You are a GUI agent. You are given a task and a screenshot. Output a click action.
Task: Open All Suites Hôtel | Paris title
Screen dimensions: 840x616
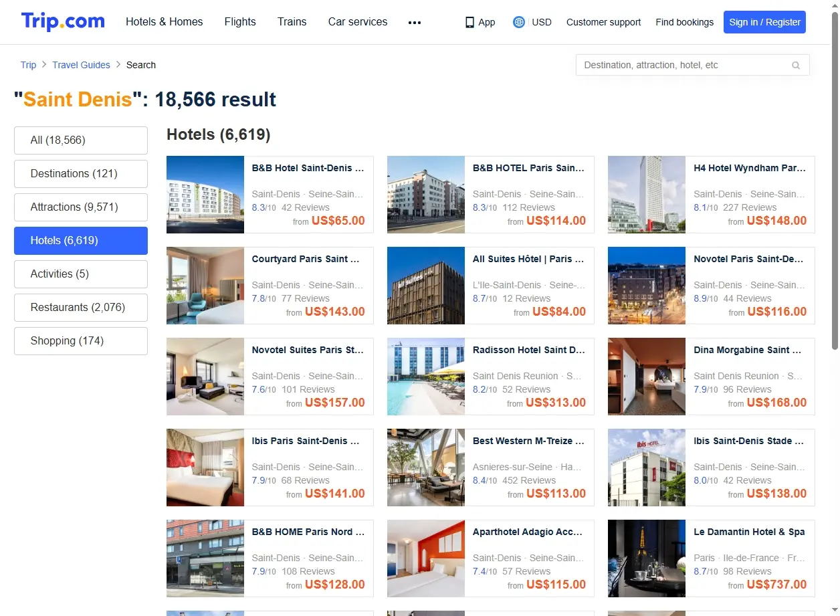[x=528, y=260]
